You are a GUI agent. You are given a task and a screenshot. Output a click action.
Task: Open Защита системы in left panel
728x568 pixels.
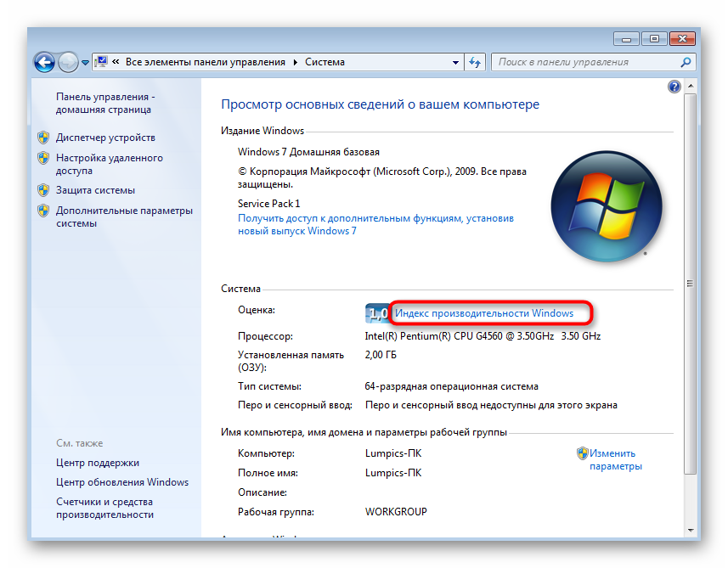95,190
